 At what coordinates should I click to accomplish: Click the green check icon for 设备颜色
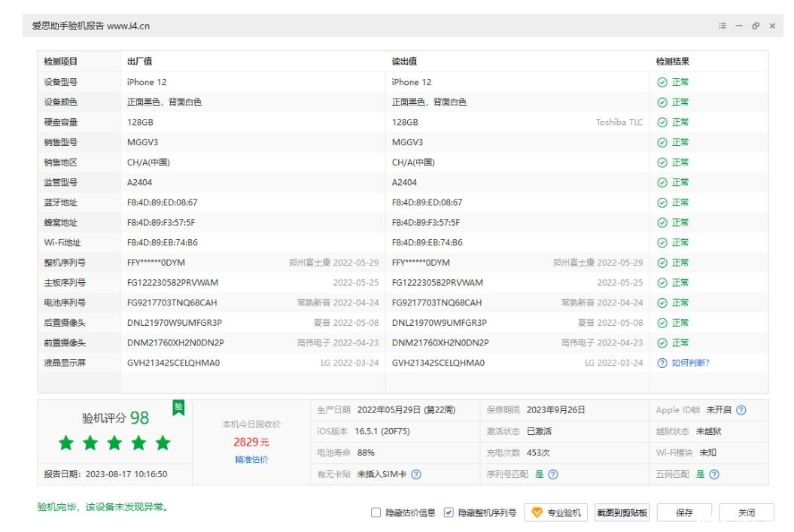click(662, 102)
